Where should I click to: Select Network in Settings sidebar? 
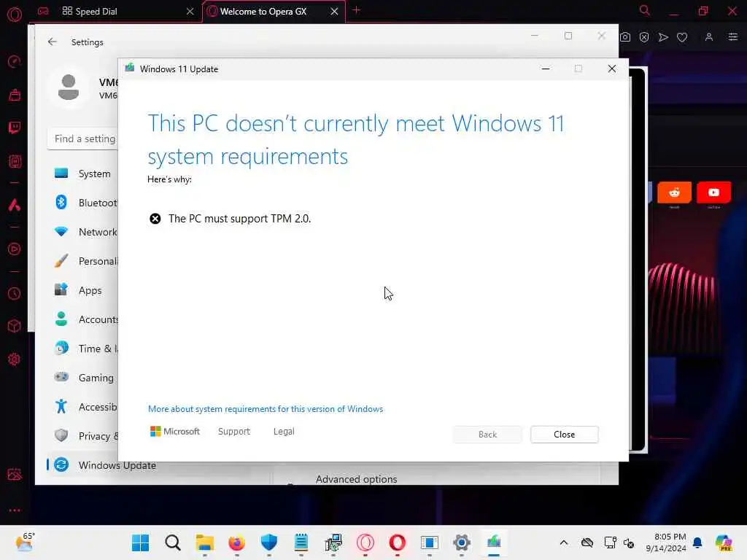tap(83, 232)
